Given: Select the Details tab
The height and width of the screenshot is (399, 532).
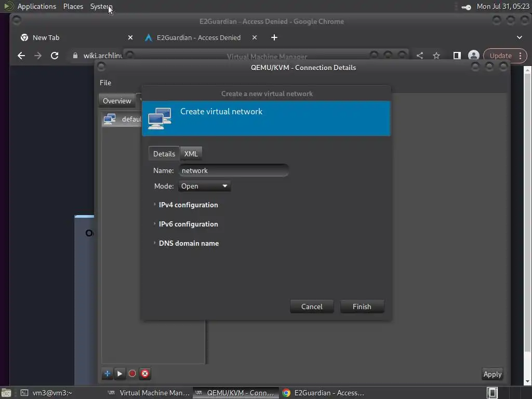Looking at the screenshot, I should click(x=164, y=154).
